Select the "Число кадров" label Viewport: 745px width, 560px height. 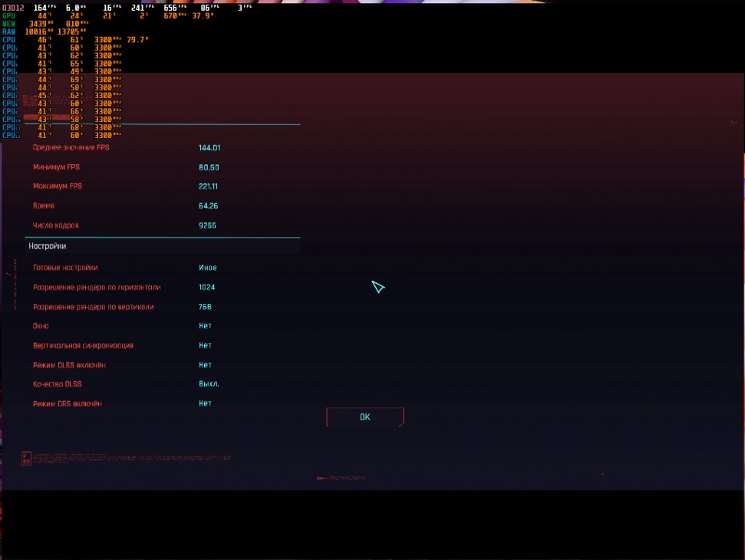point(55,225)
